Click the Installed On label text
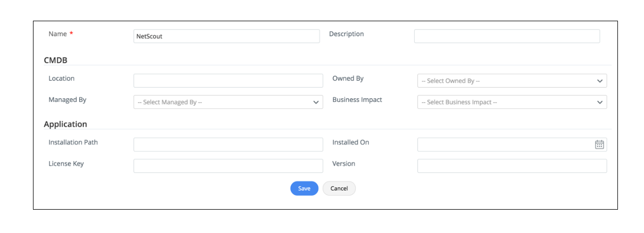Viewport: 644px width, 233px height. 350,142
